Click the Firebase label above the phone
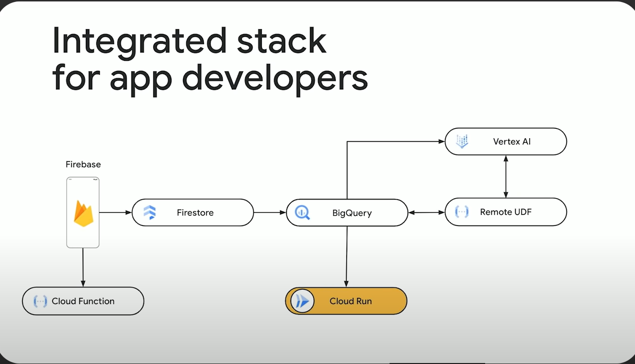The image size is (635, 364). coord(83,164)
